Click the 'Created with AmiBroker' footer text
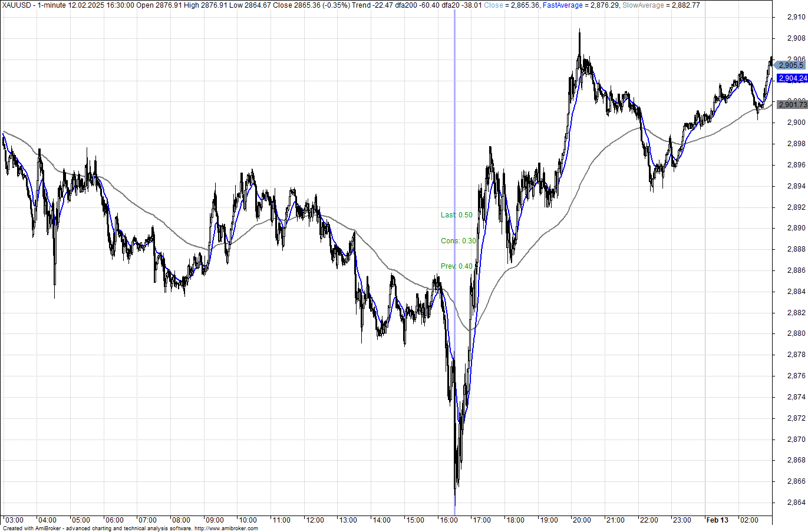808x532 pixels. click(33, 528)
